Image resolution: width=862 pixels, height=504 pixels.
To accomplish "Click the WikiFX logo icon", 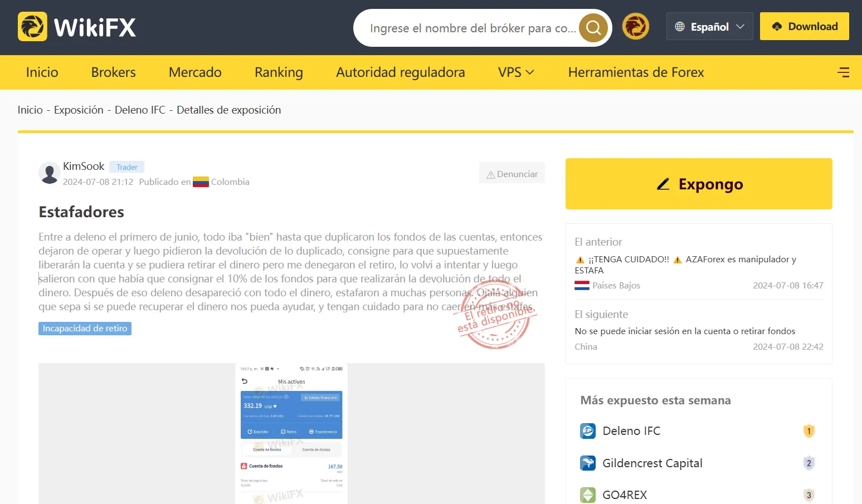I will click(32, 27).
